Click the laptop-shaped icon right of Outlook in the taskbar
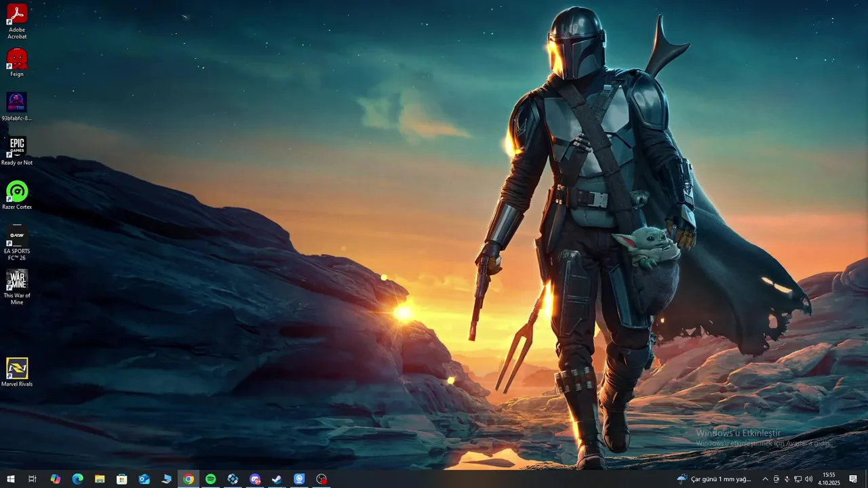The width and height of the screenshot is (868, 488). click(166, 479)
